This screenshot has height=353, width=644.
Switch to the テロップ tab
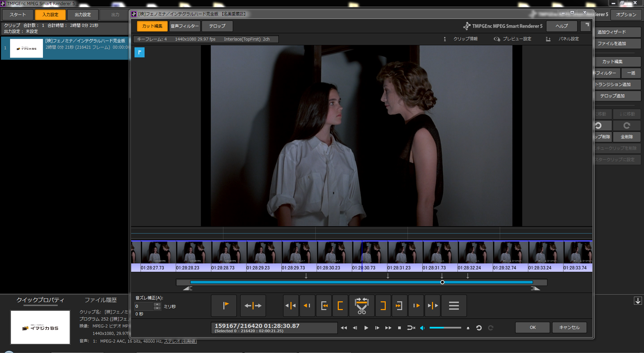coord(217,26)
